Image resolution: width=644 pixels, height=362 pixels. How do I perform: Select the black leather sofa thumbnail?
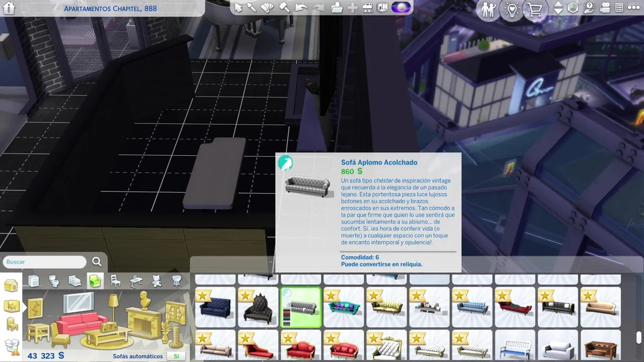(557, 307)
